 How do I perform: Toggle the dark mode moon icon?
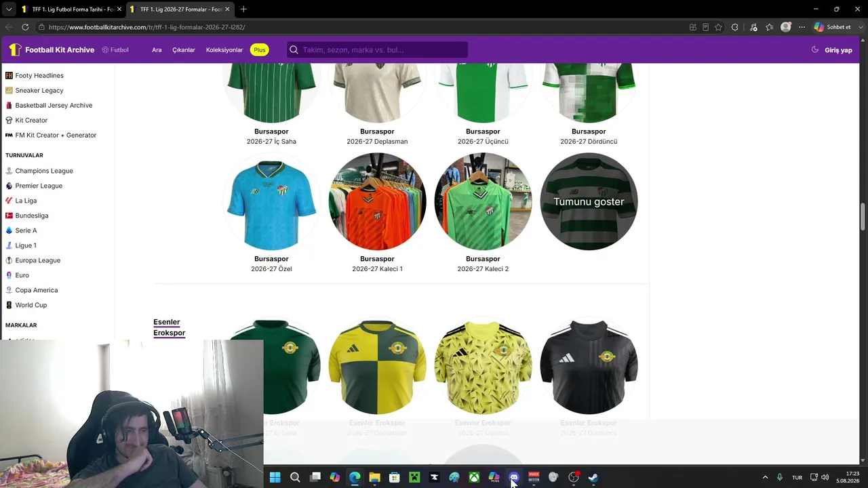(x=815, y=50)
